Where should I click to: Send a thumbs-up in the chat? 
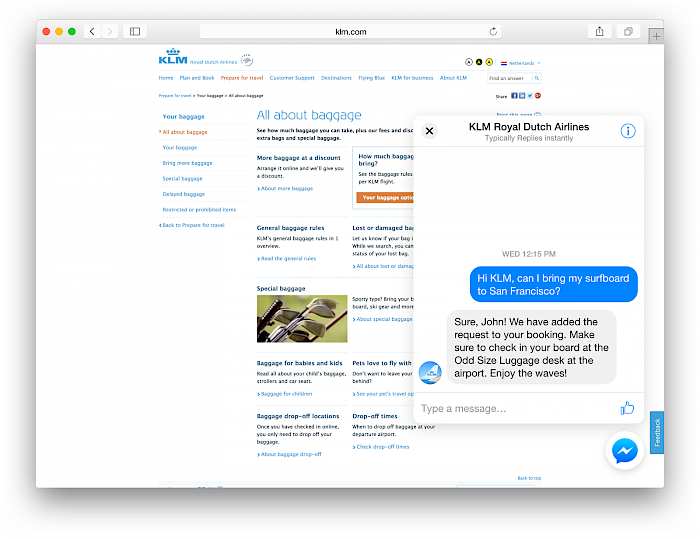coord(627,408)
